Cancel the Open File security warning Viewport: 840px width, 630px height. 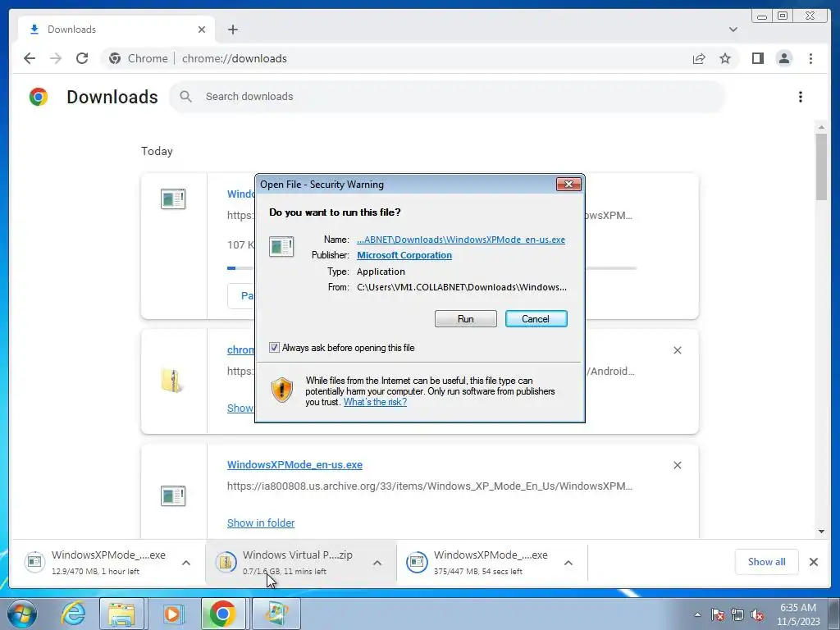tap(536, 319)
